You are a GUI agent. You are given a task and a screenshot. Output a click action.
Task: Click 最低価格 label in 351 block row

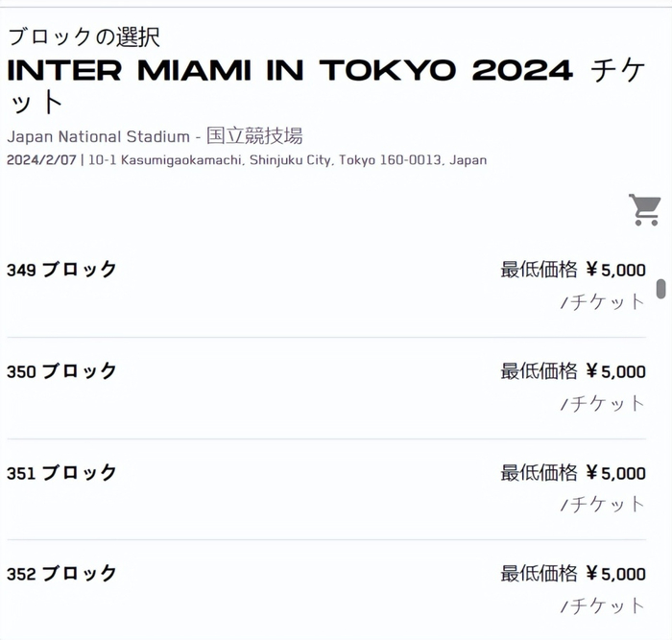coord(539,472)
